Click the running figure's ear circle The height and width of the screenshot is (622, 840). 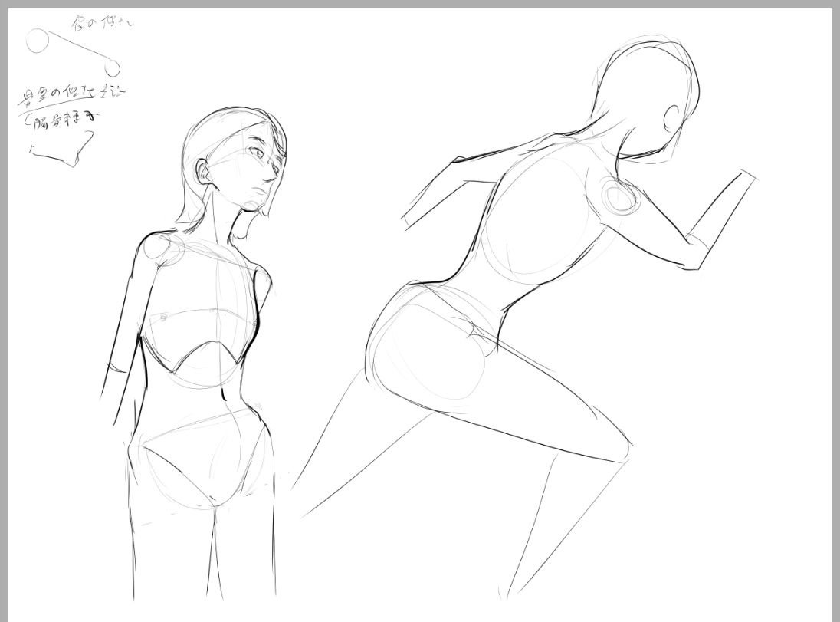[x=674, y=118]
